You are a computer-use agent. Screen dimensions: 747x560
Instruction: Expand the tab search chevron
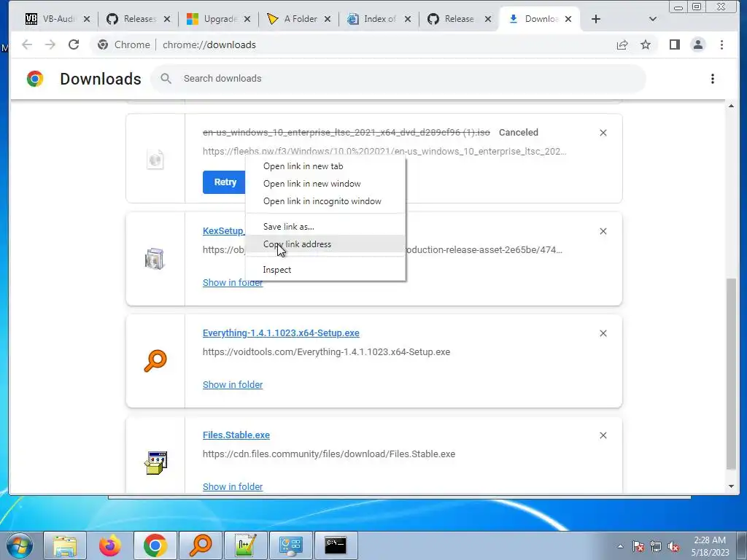[x=653, y=19]
